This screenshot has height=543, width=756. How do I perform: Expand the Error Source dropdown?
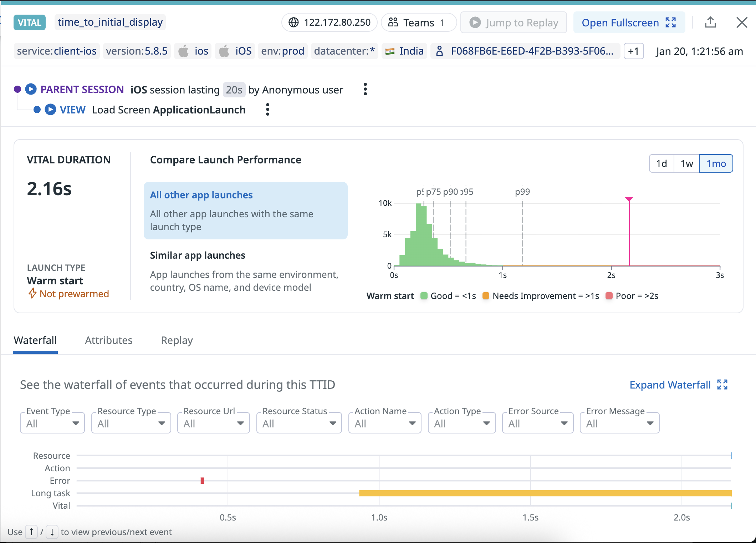[x=537, y=423]
